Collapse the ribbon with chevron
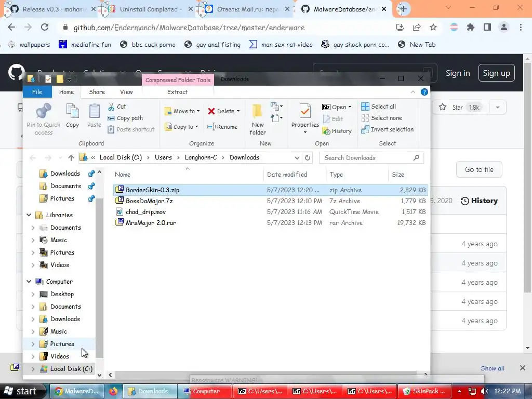 click(413, 92)
